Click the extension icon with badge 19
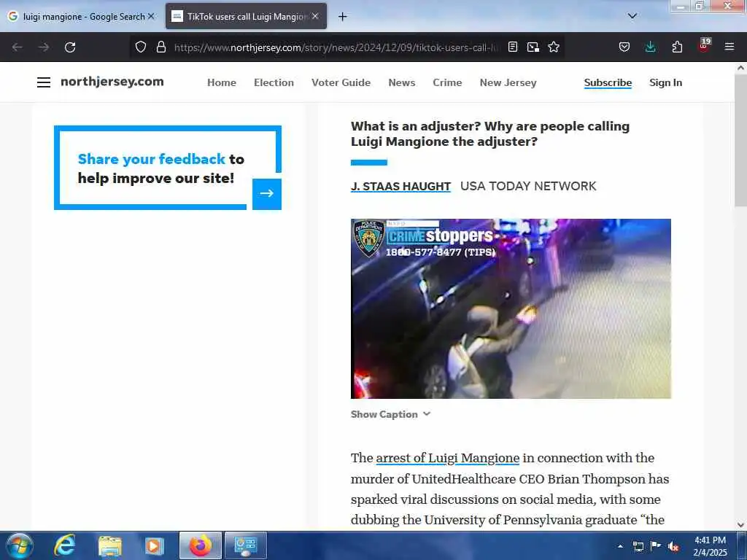This screenshot has width=747, height=560. click(x=704, y=46)
